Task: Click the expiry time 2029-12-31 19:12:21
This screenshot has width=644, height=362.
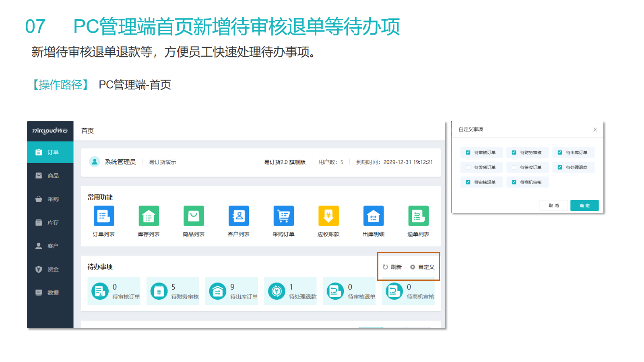Action: 408,162
